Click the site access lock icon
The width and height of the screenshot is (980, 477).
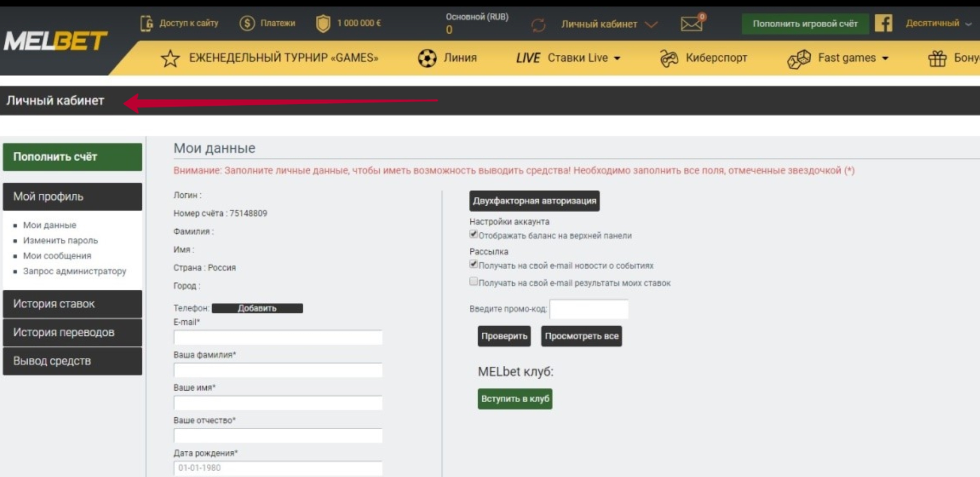pyautogui.click(x=147, y=23)
